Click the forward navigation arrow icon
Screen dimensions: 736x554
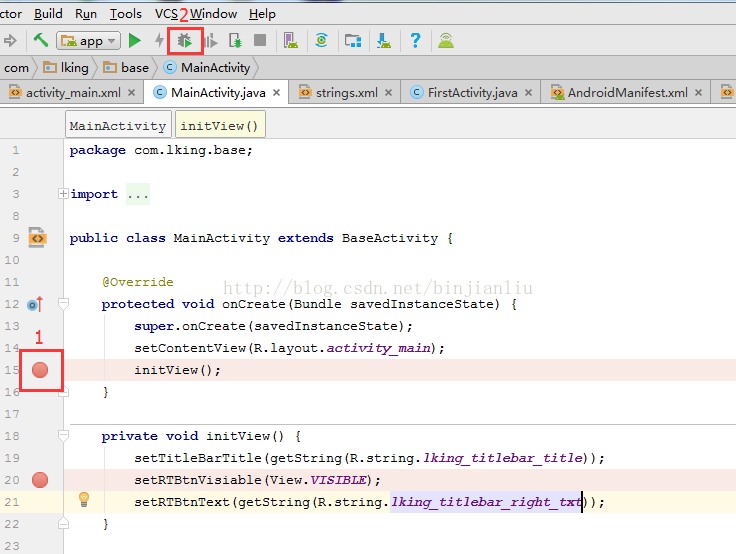click(x=10, y=41)
